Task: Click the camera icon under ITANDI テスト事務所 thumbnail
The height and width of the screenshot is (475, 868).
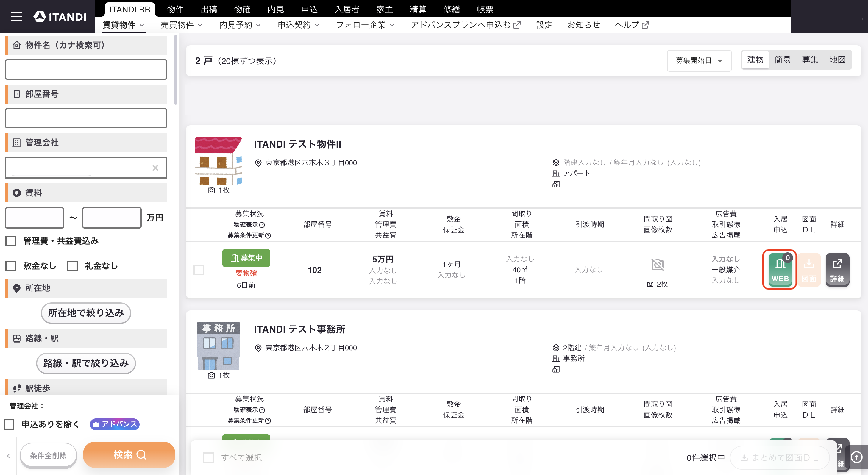Action: point(211,375)
